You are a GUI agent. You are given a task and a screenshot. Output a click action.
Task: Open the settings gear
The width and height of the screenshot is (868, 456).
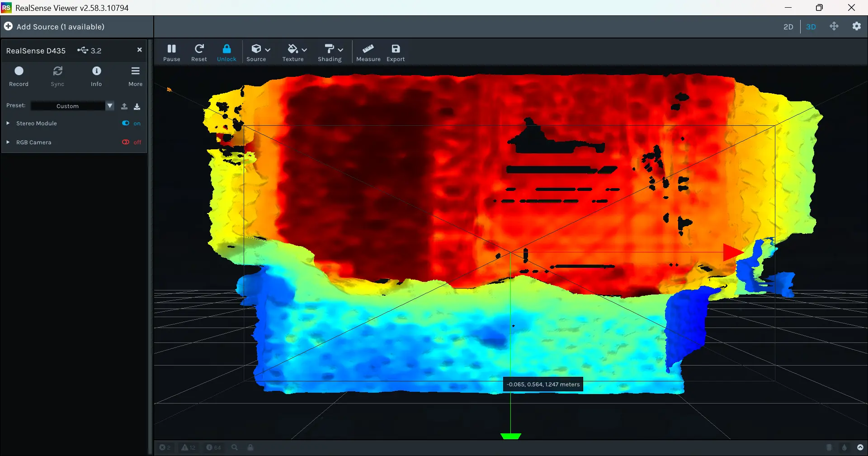click(857, 26)
